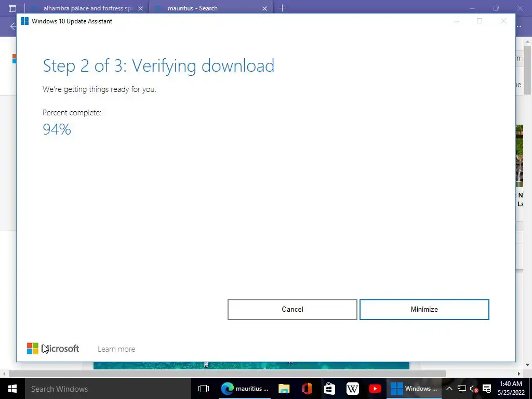Focus the Search Windows box

[108, 389]
